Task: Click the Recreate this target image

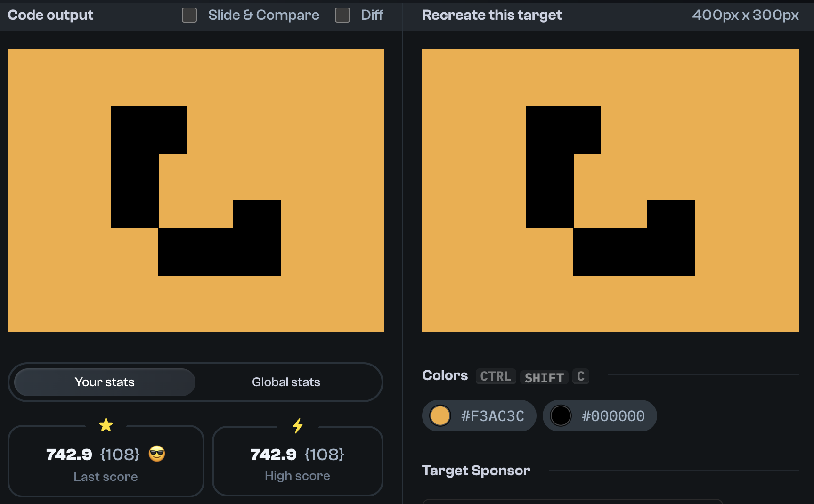Action: tap(610, 191)
